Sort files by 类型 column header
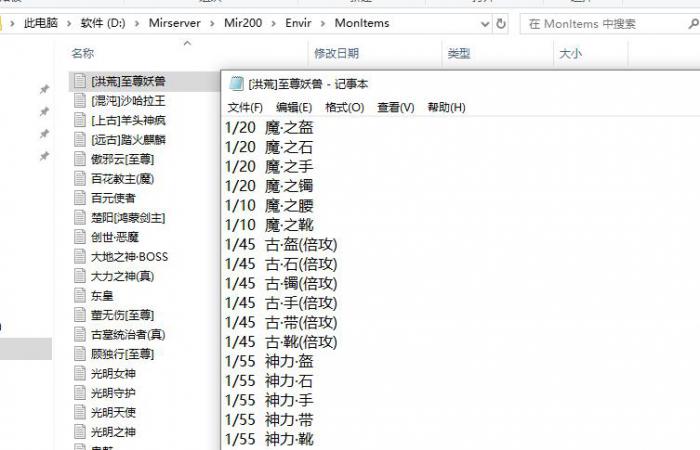The width and height of the screenshot is (700, 450). click(459, 54)
